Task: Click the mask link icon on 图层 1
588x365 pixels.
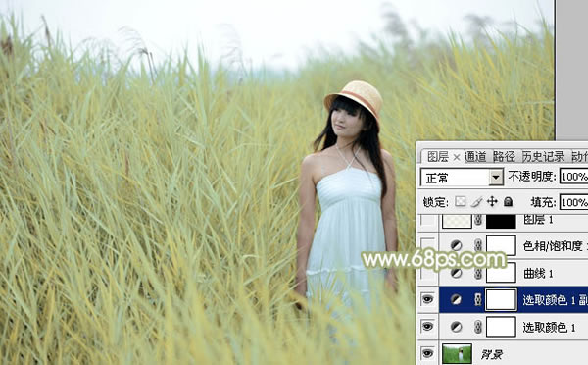Action: pyautogui.click(x=478, y=221)
